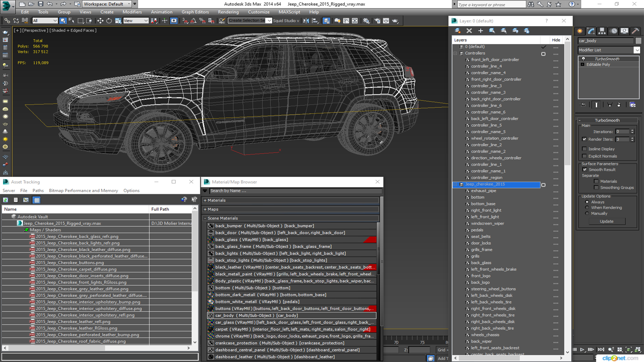Activate the Select and Link tool
Viewport: 644px width, 362px height.
tap(7, 21)
